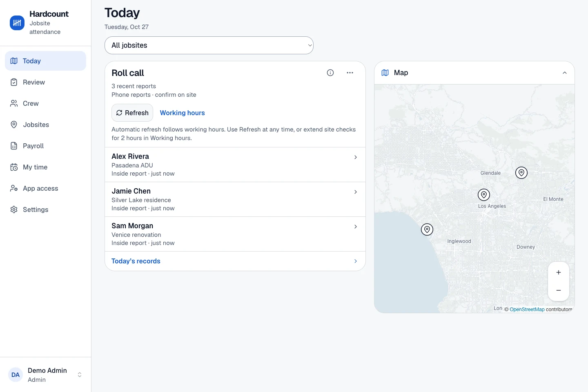Click the Payroll document icon

[x=14, y=146]
